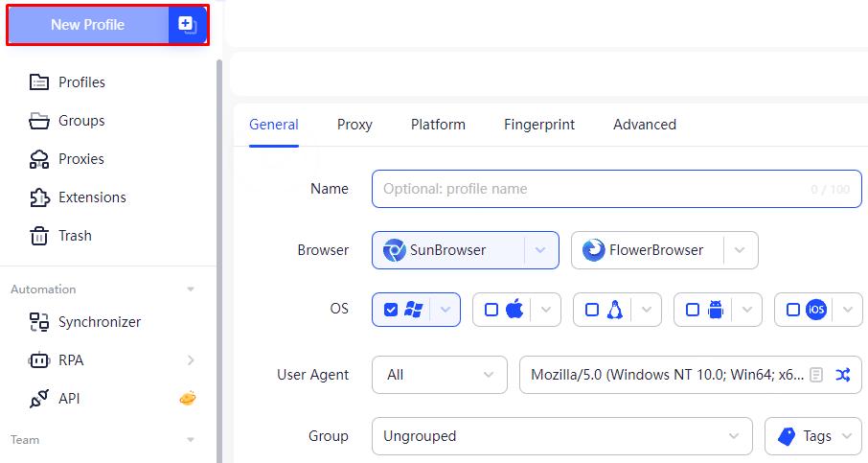Click the batch-create icon beside New Profile
The width and height of the screenshot is (868, 463).
pyautogui.click(x=187, y=24)
